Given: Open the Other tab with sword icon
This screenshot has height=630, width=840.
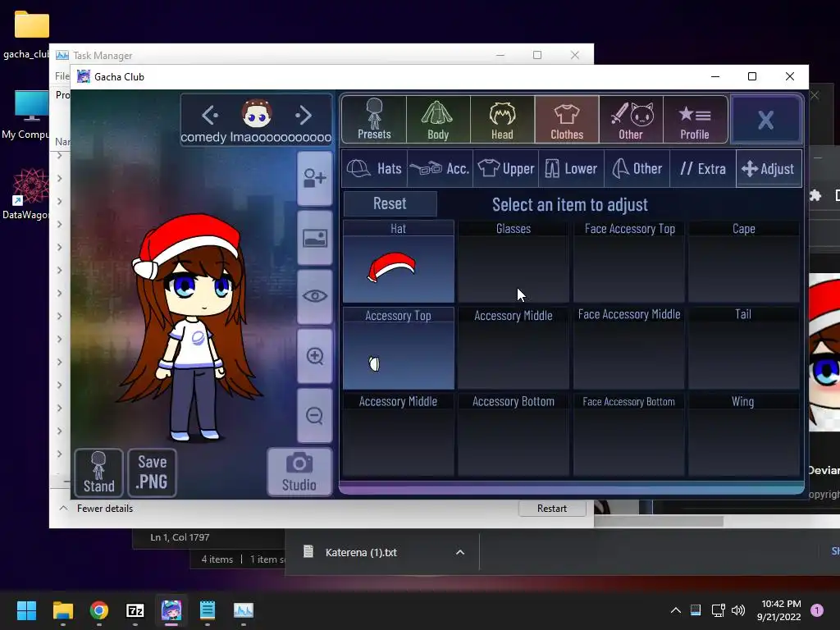Looking at the screenshot, I should coord(631,119).
